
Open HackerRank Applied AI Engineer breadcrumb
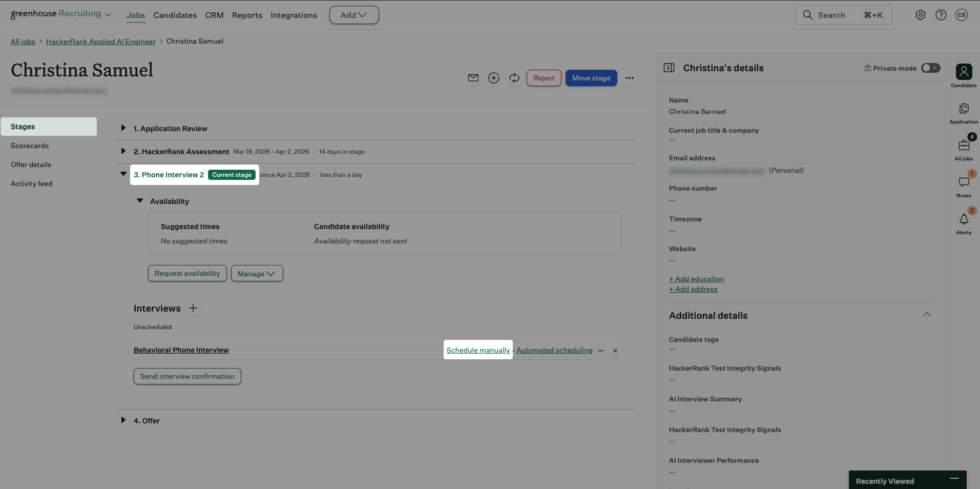click(101, 42)
